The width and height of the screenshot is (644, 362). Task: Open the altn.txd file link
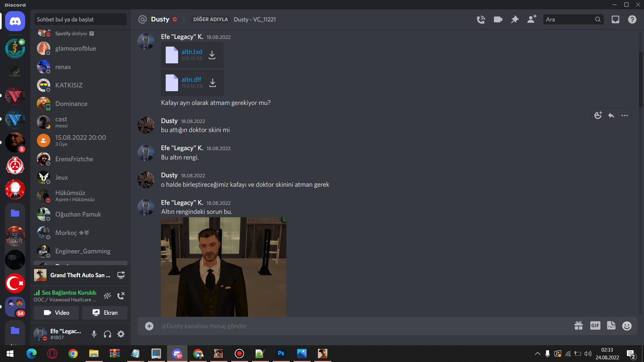click(192, 52)
